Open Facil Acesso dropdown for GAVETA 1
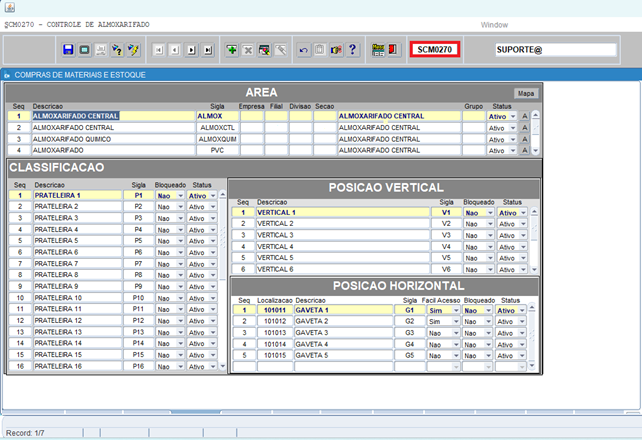This screenshot has width=642, height=440. (456, 311)
